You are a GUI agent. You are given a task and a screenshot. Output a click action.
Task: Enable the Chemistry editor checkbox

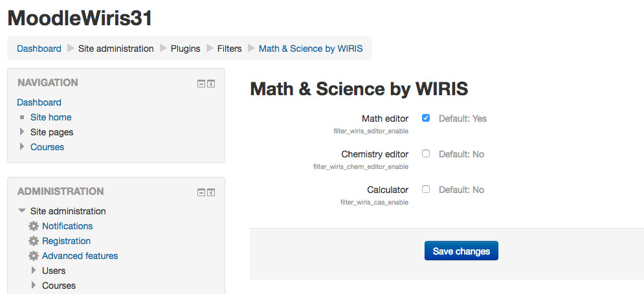pos(426,153)
